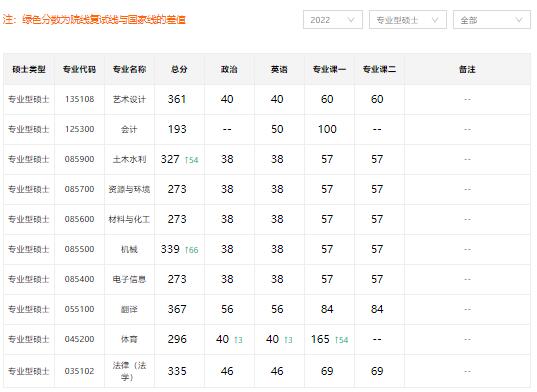
Task: Select major code 085500
Action: point(79,249)
